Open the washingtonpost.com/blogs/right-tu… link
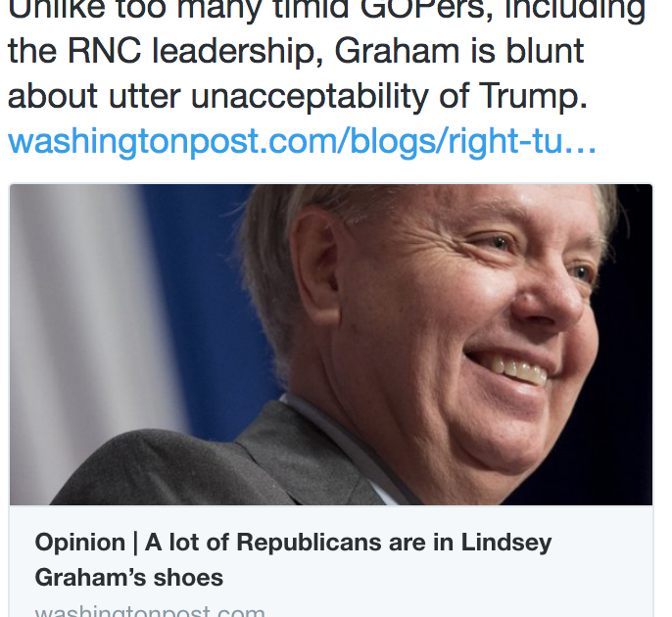The width and height of the screenshot is (672, 617). click(x=302, y=141)
